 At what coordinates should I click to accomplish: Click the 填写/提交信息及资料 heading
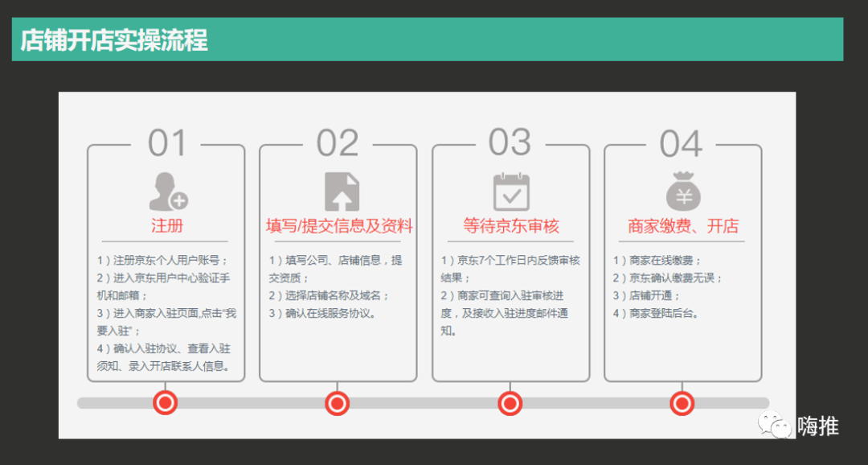339,226
